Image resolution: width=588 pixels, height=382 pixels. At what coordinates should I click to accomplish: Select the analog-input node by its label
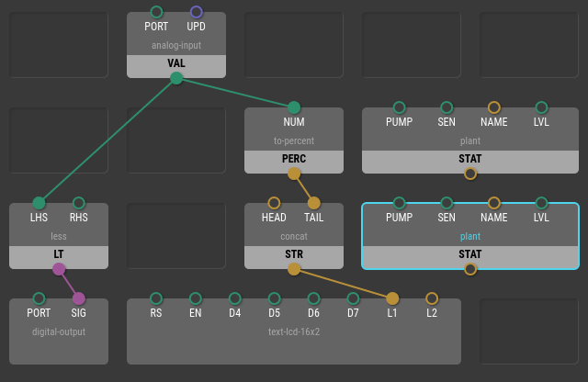coord(176,45)
